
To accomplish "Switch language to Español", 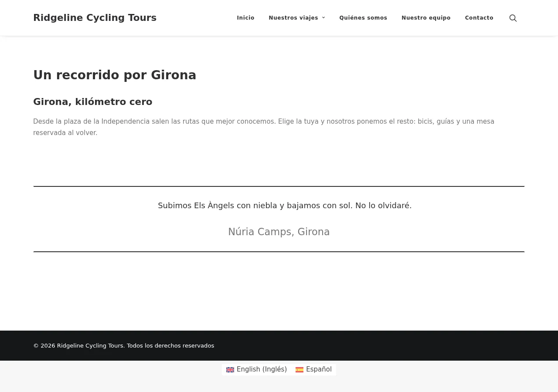I will [x=314, y=369].
